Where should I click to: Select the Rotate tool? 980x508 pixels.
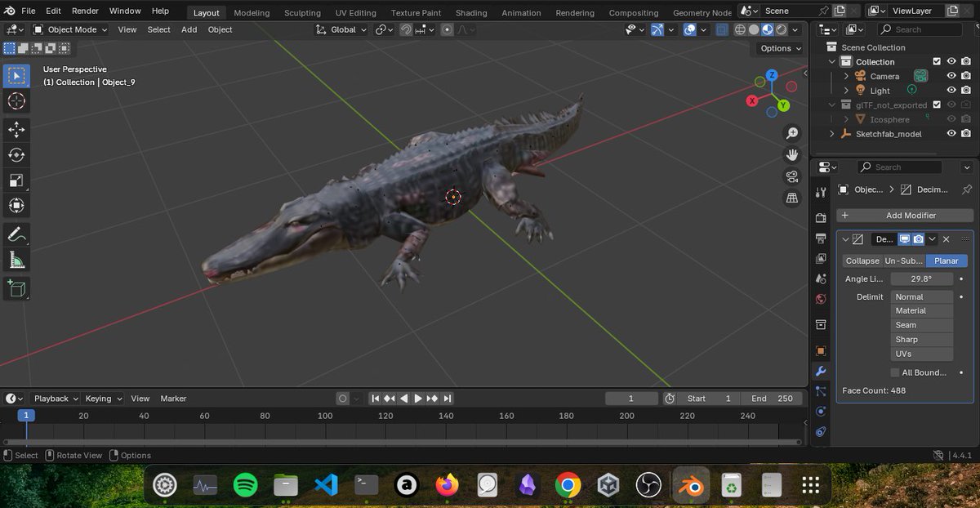(16, 154)
